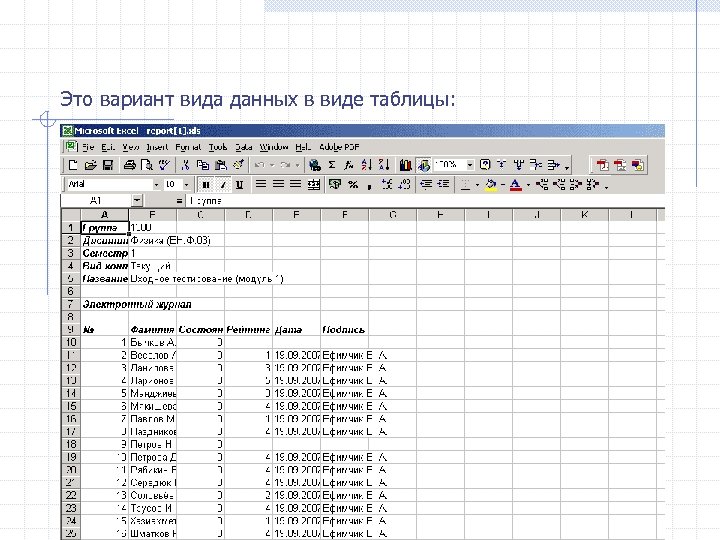
Task: Toggle the Drawing toolbar icon
Action: click(423, 165)
